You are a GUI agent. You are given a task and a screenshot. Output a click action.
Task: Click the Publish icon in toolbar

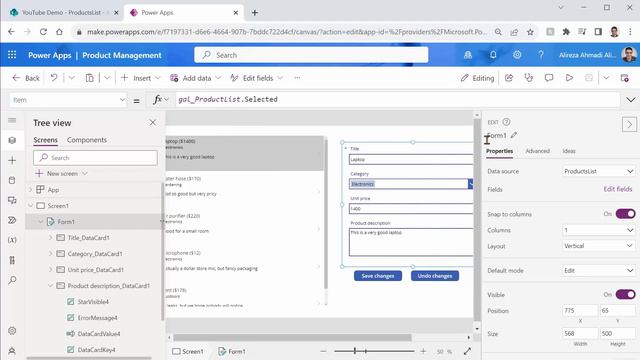pos(624,78)
